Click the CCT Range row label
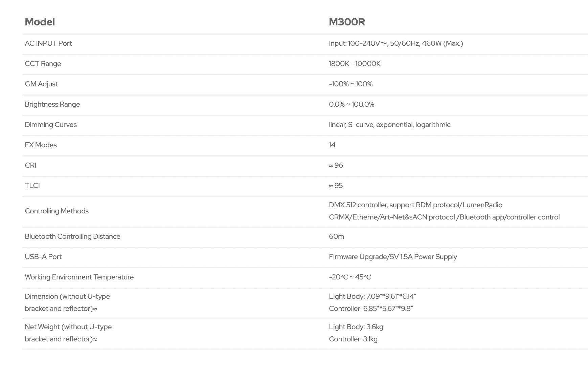Image resolution: width=588 pixels, height=378 pixels. 43,64
